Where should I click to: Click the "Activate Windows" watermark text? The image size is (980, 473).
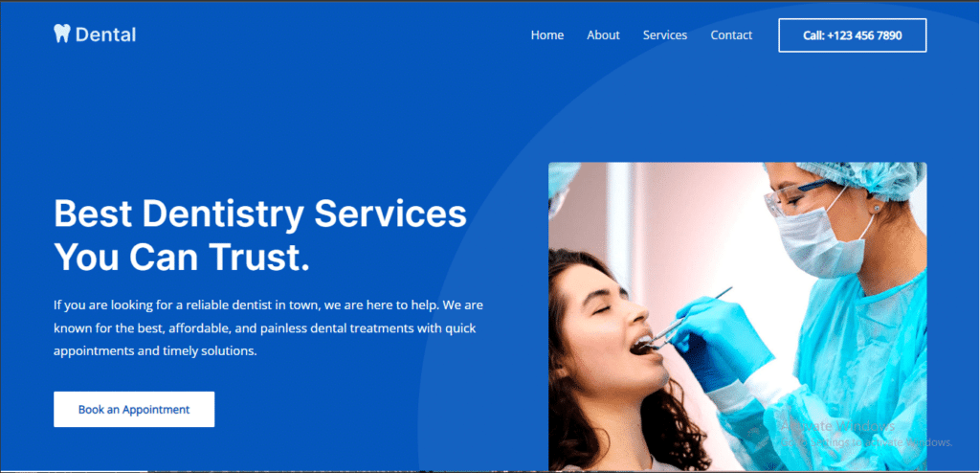(x=838, y=427)
